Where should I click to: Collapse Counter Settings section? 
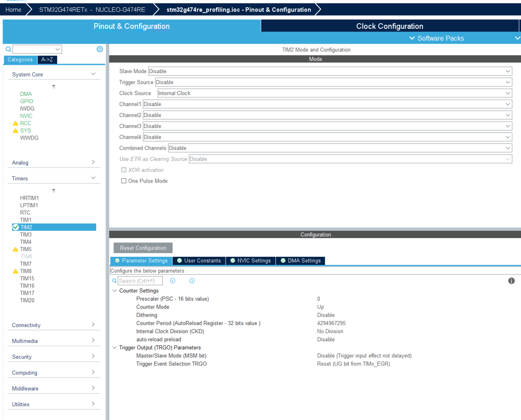point(115,291)
